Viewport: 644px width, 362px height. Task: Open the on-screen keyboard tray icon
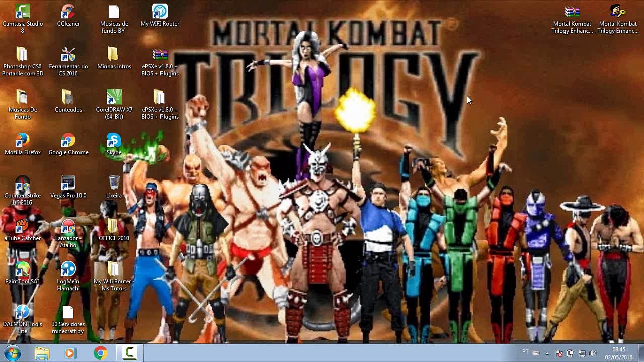536,353
